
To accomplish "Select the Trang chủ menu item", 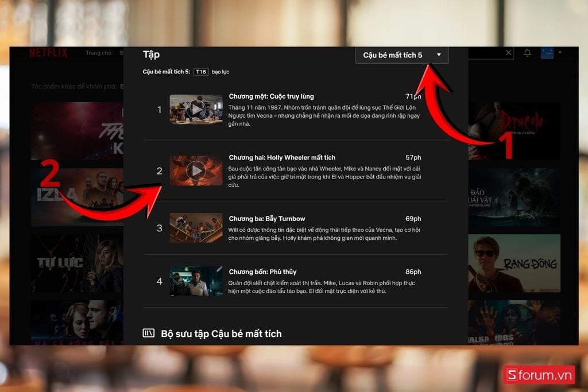I will [99, 52].
